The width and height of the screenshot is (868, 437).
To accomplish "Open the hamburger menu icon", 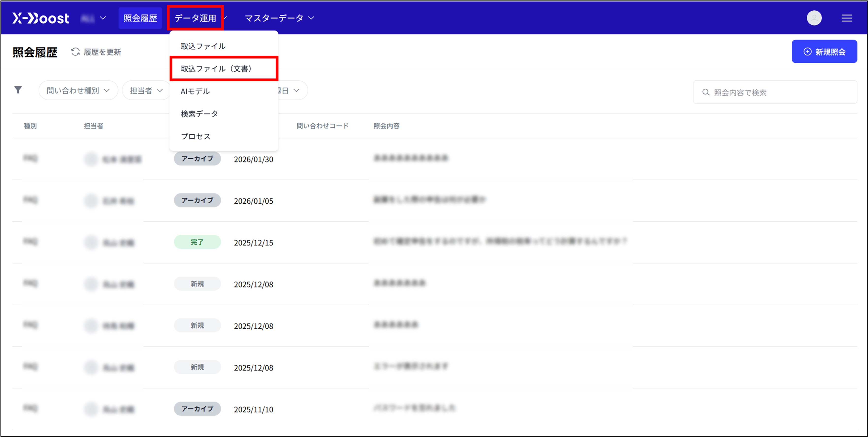I will click(846, 18).
